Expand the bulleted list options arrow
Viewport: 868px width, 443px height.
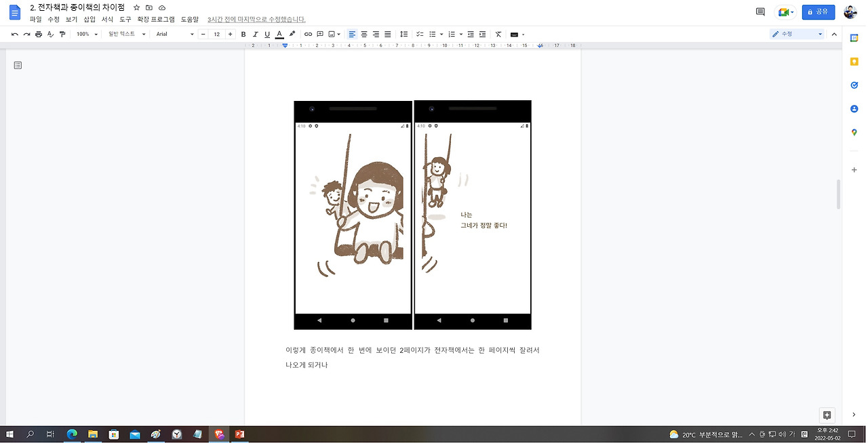pyautogui.click(x=441, y=34)
